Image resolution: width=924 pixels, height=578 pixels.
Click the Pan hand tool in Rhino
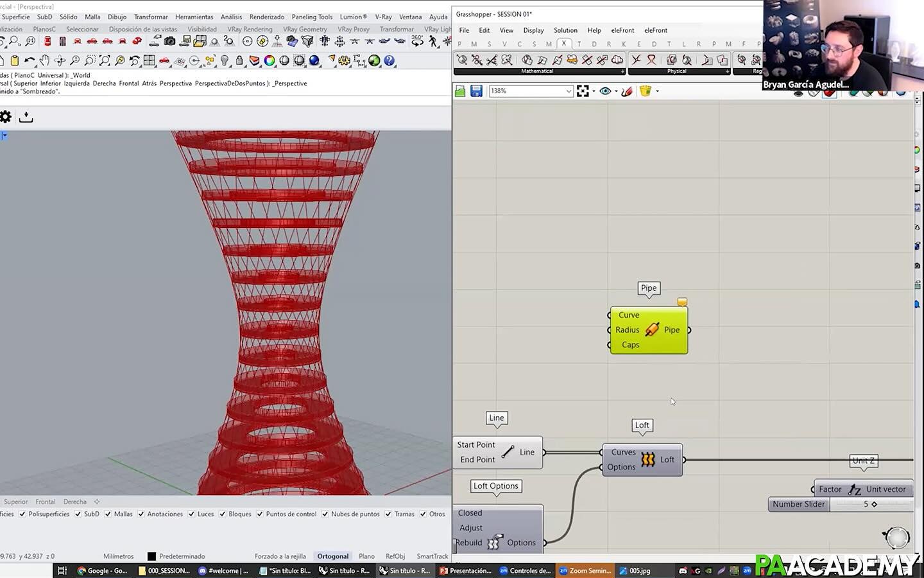point(44,60)
